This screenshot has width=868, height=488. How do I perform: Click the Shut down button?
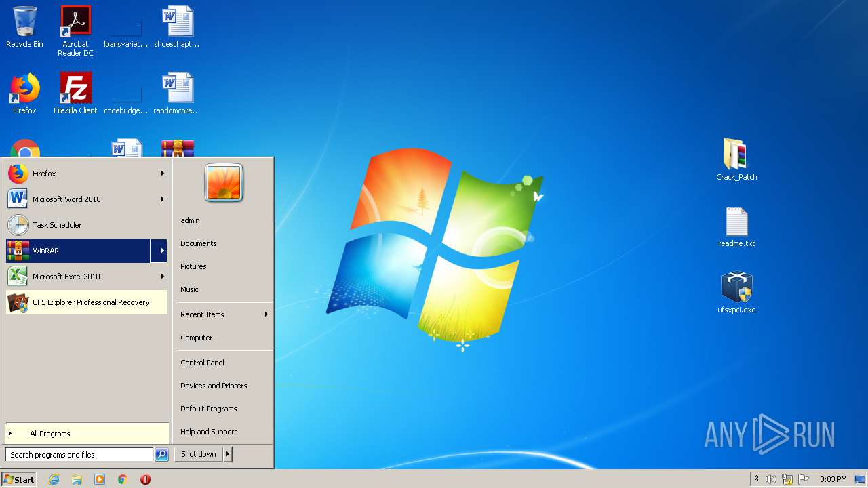pos(199,454)
